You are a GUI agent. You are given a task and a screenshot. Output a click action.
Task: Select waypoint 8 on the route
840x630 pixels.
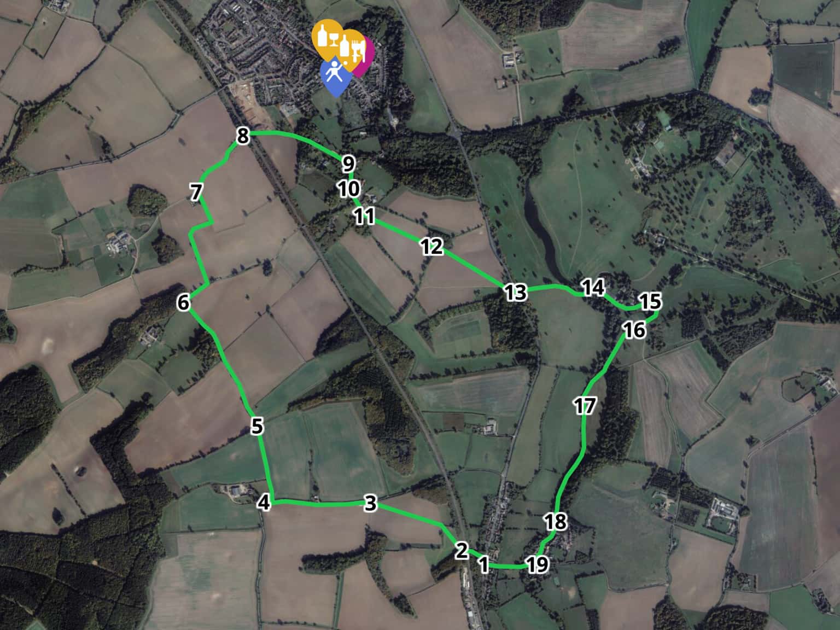tap(243, 136)
